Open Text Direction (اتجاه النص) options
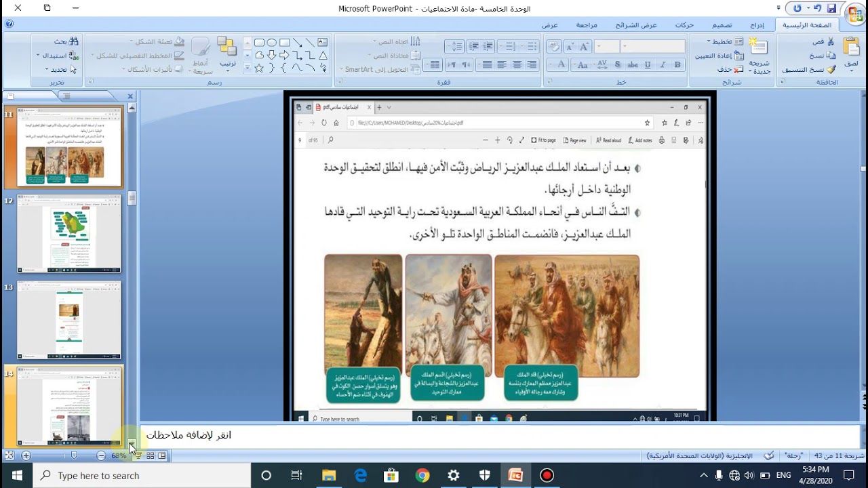This screenshot has height=488, width=868. click(x=395, y=42)
